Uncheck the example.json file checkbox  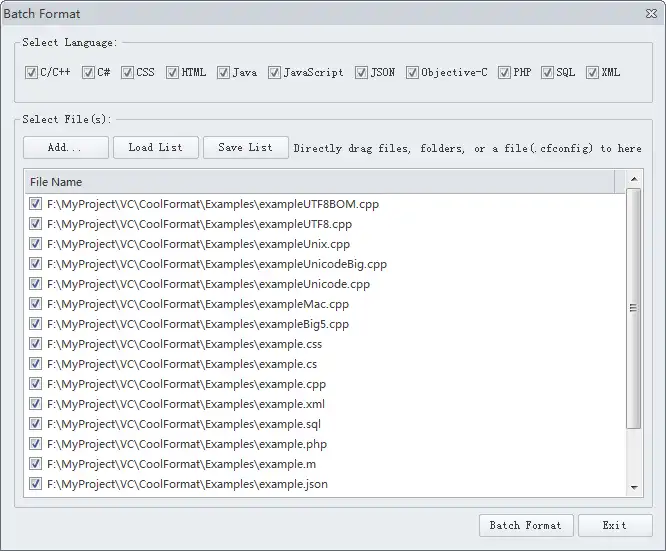(x=35, y=483)
